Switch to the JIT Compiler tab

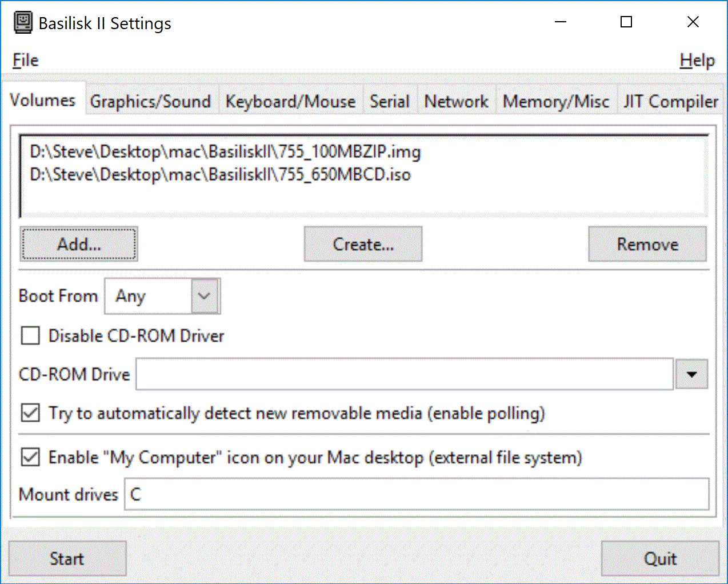671,101
